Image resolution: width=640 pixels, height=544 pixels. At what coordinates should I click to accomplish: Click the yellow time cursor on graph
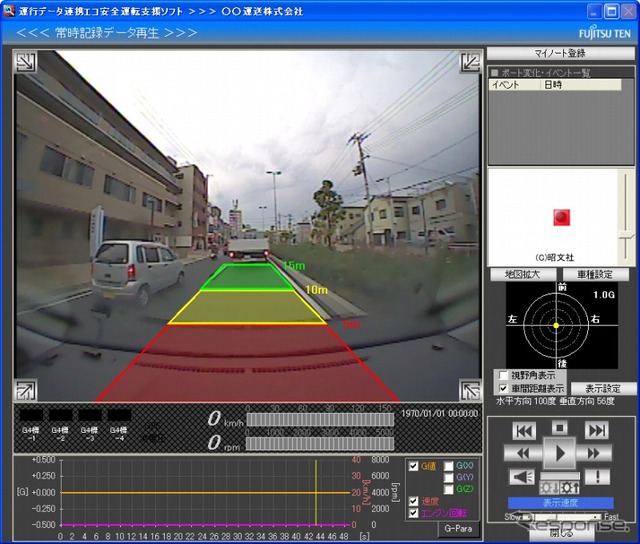[x=316, y=492]
